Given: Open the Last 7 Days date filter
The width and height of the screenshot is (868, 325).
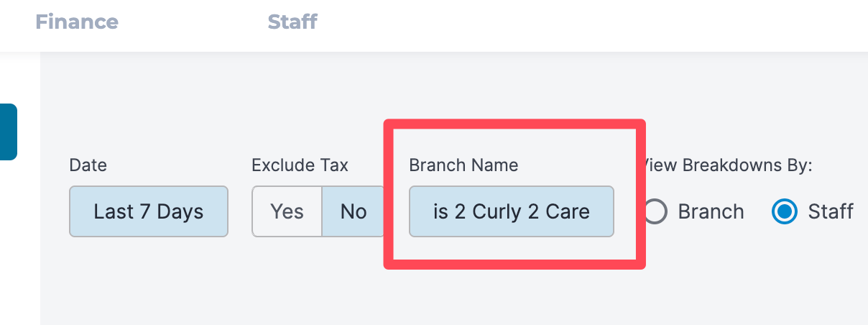Looking at the screenshot, I should (x=149, y=211).
